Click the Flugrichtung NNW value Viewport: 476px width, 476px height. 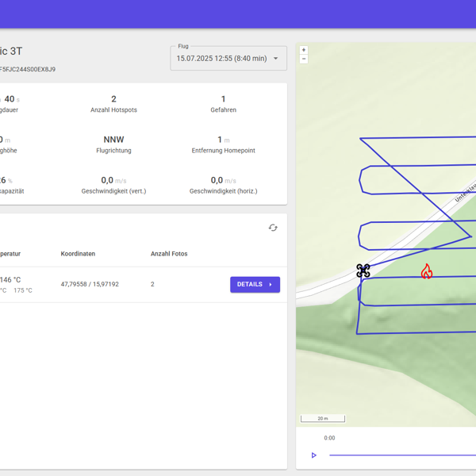click(113, 140)
